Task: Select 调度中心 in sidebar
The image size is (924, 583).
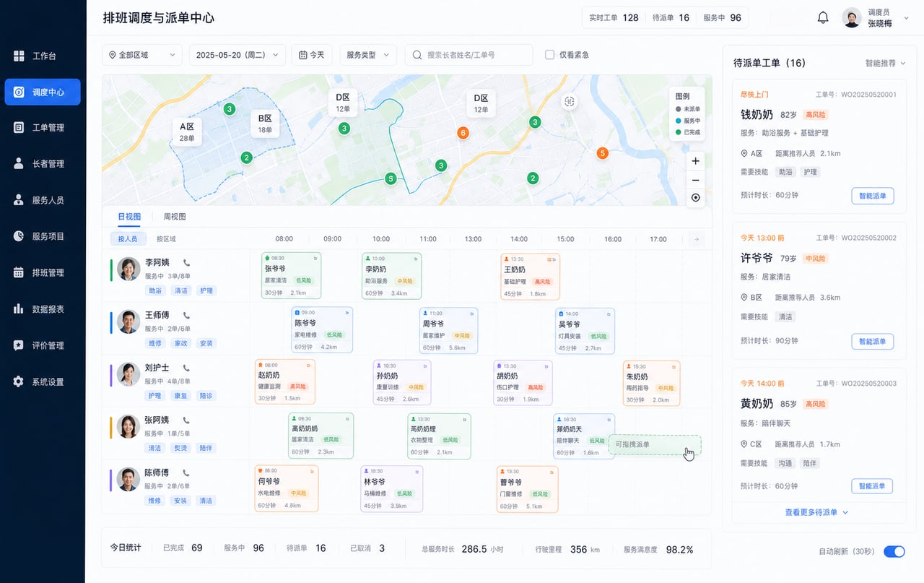Action: 43,92
